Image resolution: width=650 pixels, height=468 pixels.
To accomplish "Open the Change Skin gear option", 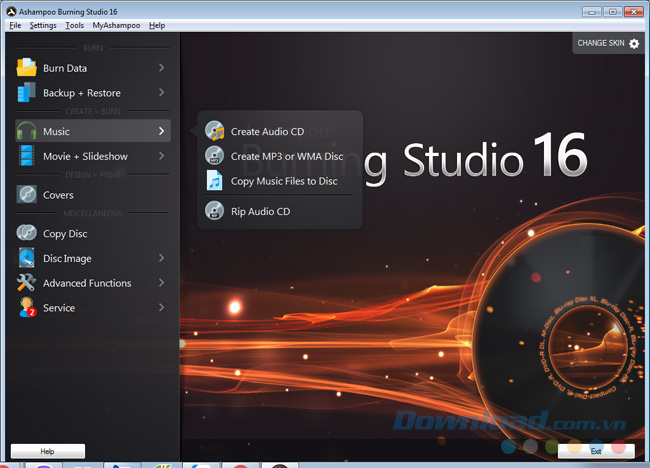I will coord(608,43).
